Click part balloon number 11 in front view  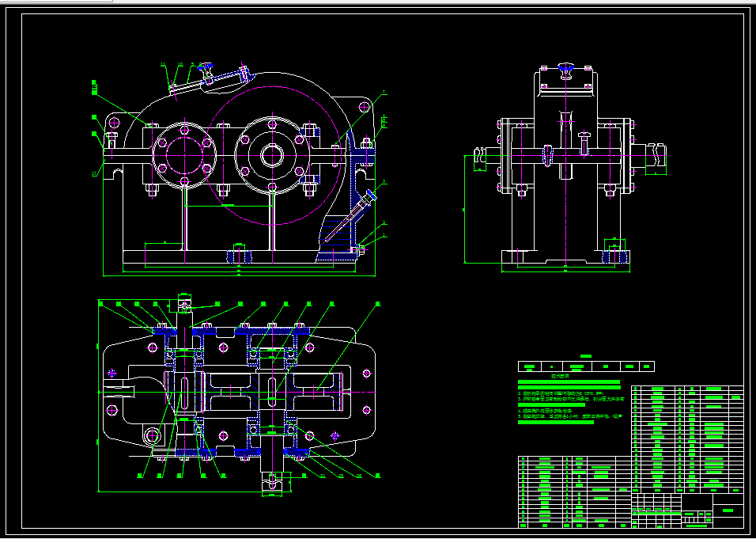(x=163, y=64)
